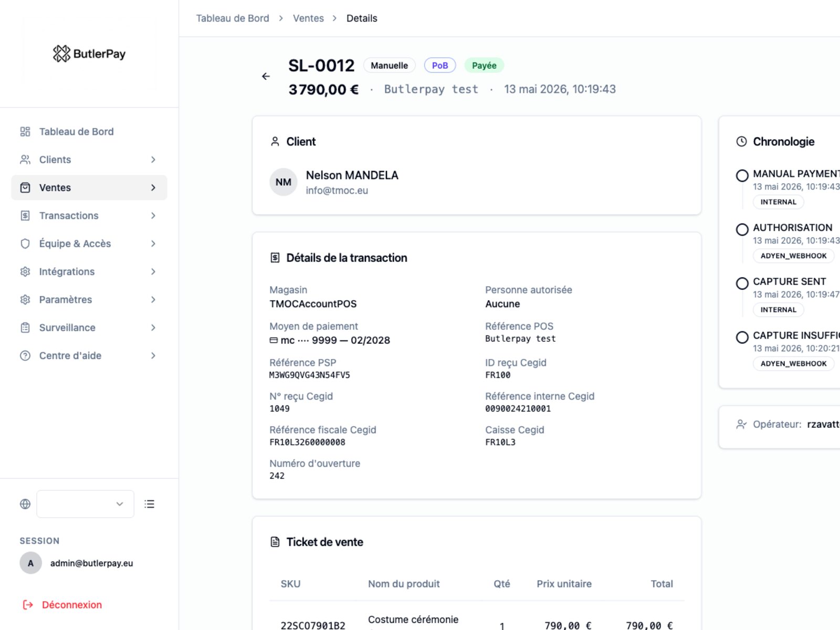
Task: Click the fiscal reference FR10L3260000008
Action: [x=308, y=443]
